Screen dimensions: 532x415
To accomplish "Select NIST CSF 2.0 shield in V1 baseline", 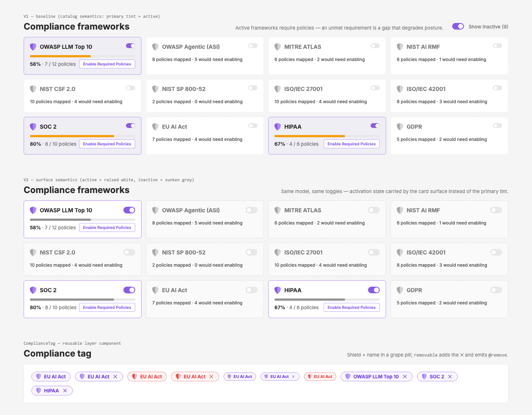I will [x=33, y=89].
